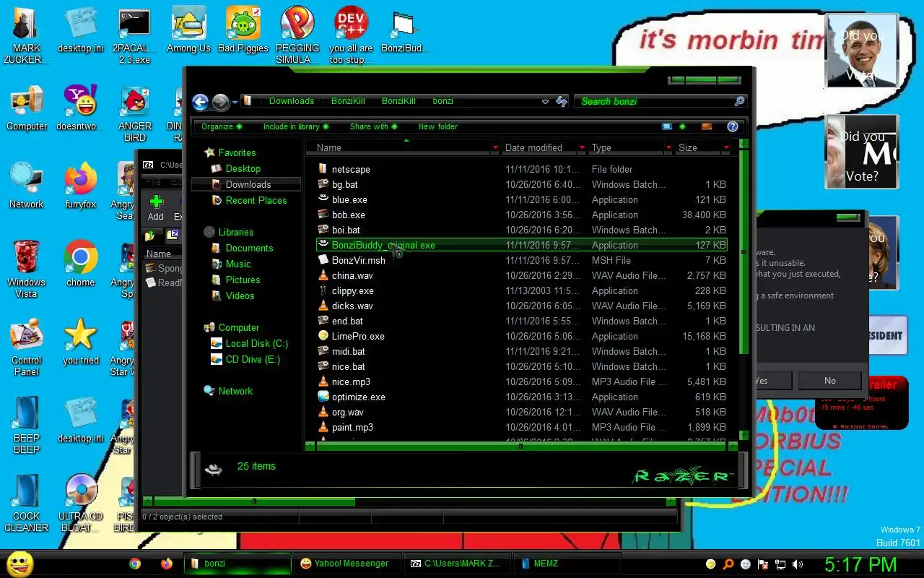This screenshot has width=924, height=578.
Task: Click the Explorer Forward arrow button
Action: click(221, 102)
